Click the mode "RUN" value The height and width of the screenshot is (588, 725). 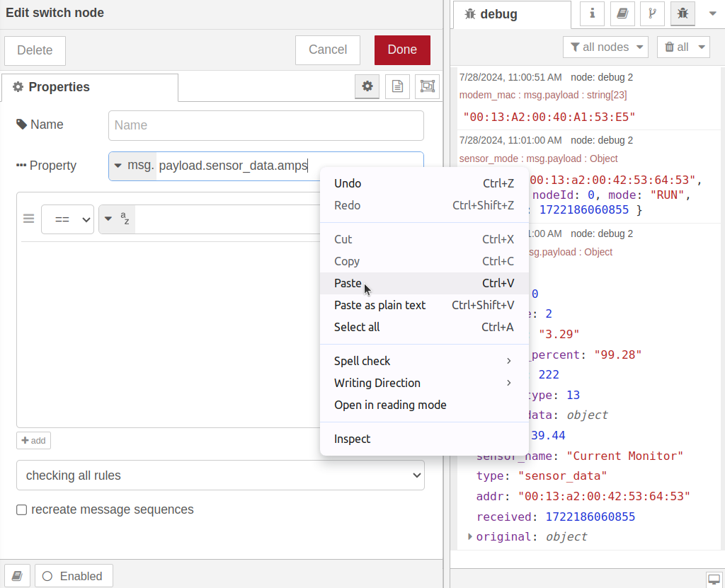coord(668,195)
